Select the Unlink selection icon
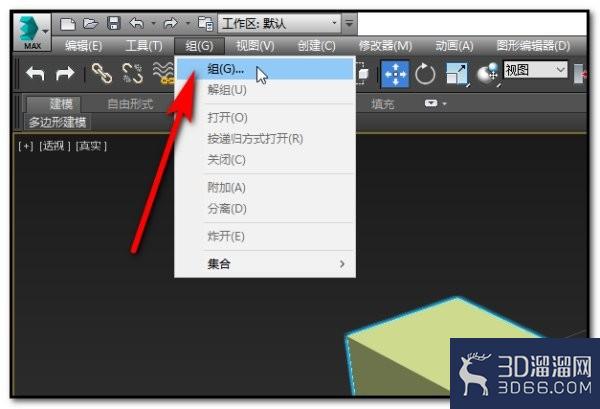This screenshot has width=600, height=409. 132,73
